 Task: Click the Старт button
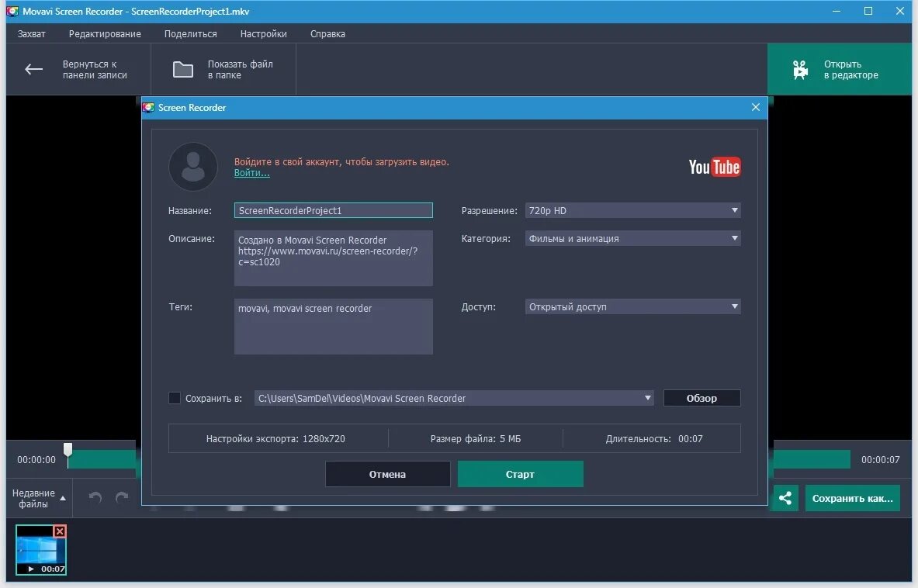click(x=520, y=474)
